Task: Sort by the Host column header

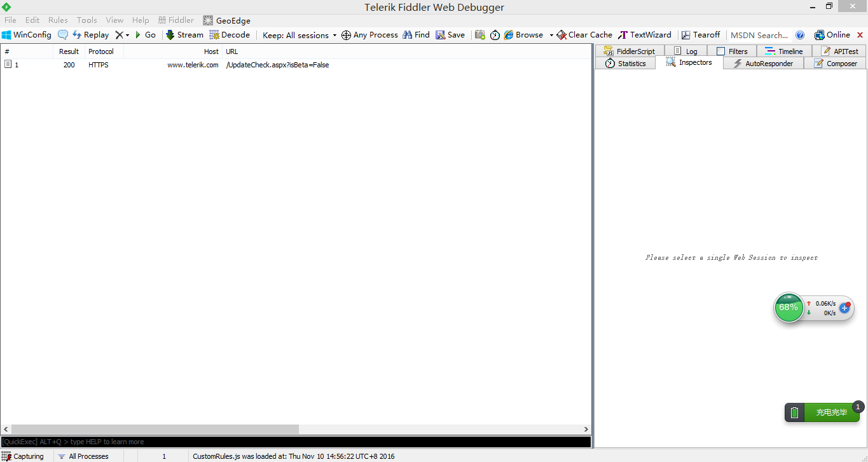Action: [x=172, y=51]
